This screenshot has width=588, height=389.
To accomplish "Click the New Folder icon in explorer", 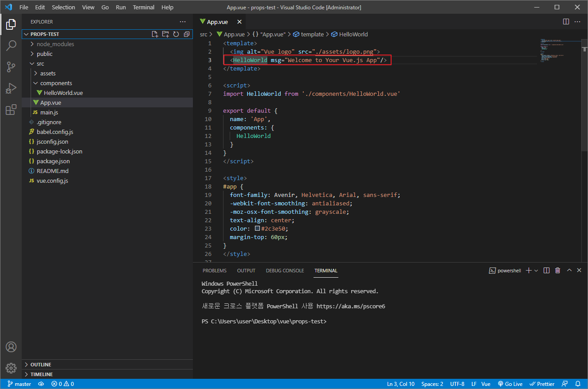I will coord(165,34).
